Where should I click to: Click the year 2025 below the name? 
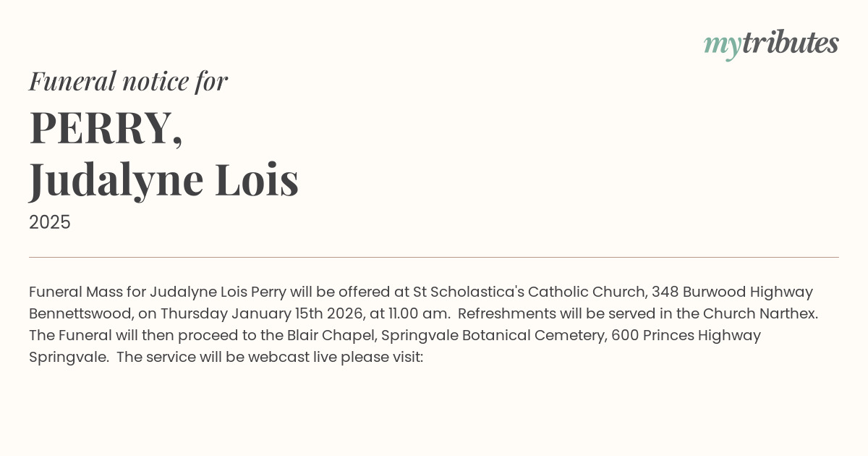(x=50, y=222)
